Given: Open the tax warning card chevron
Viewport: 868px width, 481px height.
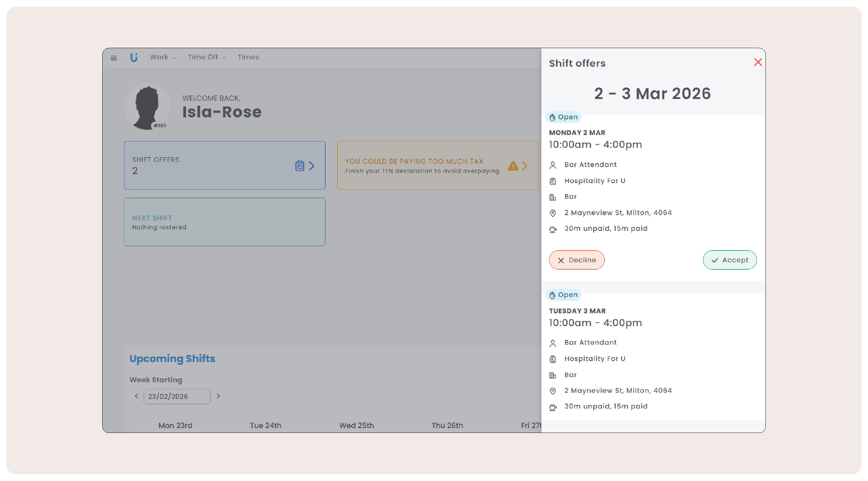Looking at the screenshot, I should coord(525,166).
